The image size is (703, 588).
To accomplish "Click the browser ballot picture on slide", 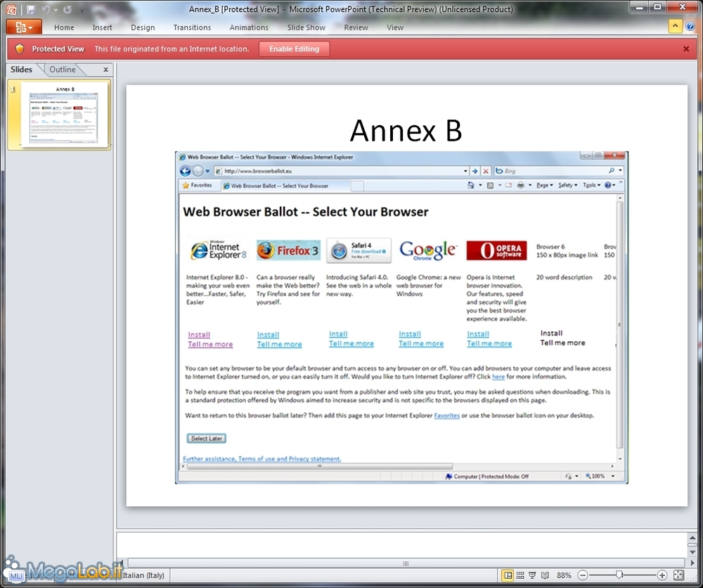I will [401, 317].
